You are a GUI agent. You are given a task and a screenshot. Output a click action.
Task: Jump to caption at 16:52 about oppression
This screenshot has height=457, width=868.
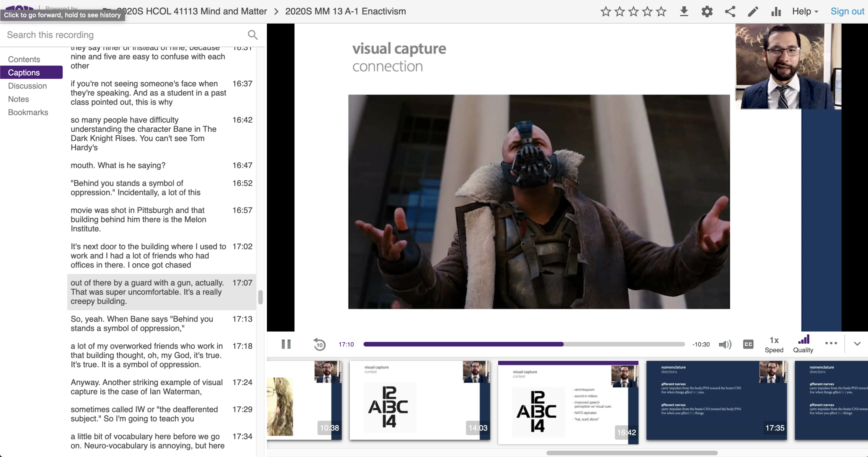tap(161, 188)
